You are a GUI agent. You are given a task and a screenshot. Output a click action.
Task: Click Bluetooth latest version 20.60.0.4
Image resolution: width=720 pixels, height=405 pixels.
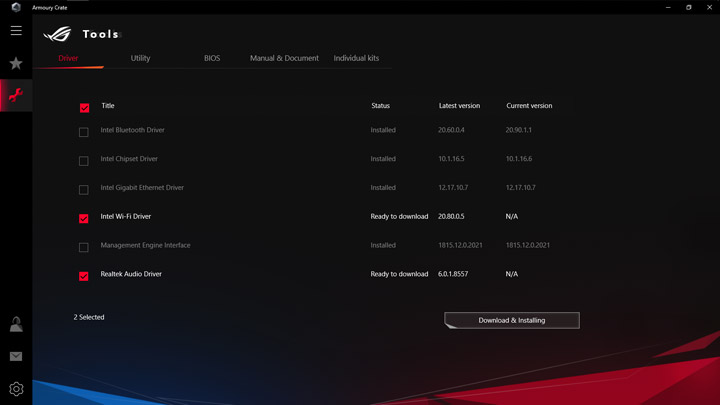click(x=451, y=130)
